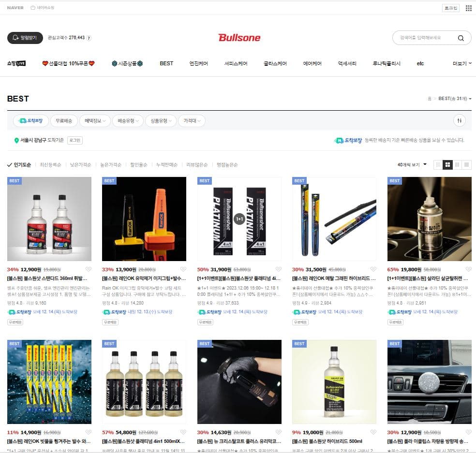Toggle the 도착보장 filter chip

point(30,121)
